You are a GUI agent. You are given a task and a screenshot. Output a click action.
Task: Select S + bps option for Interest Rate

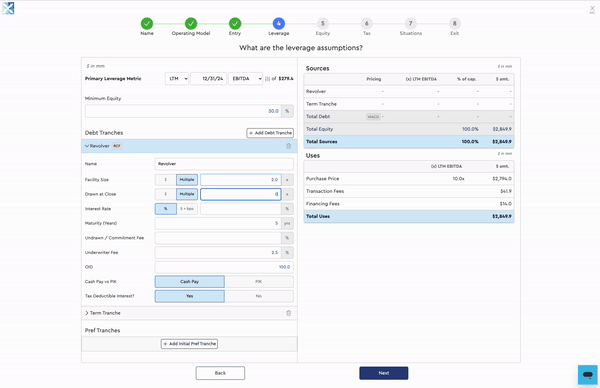(187, 209)
